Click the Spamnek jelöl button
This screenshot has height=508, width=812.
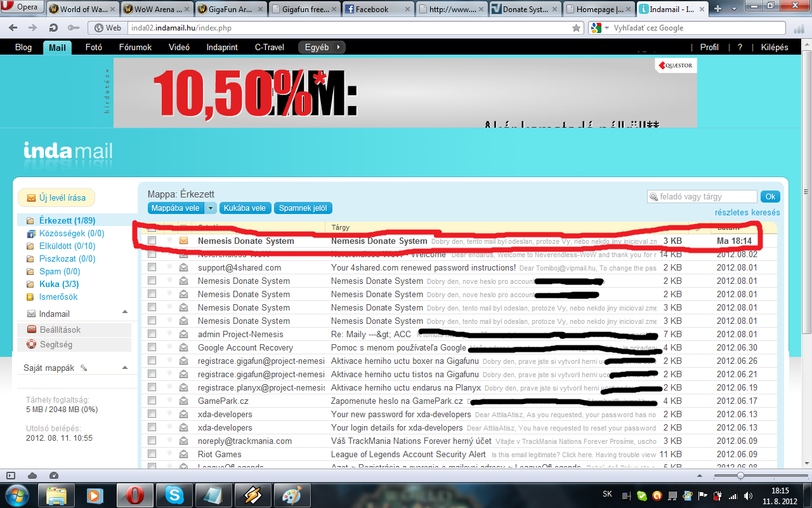(303, 208)
